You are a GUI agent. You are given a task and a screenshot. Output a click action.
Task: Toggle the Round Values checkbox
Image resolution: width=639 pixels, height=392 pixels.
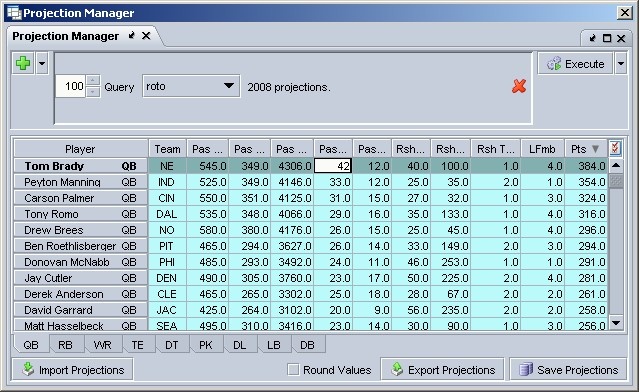click(x=293, y=370)
